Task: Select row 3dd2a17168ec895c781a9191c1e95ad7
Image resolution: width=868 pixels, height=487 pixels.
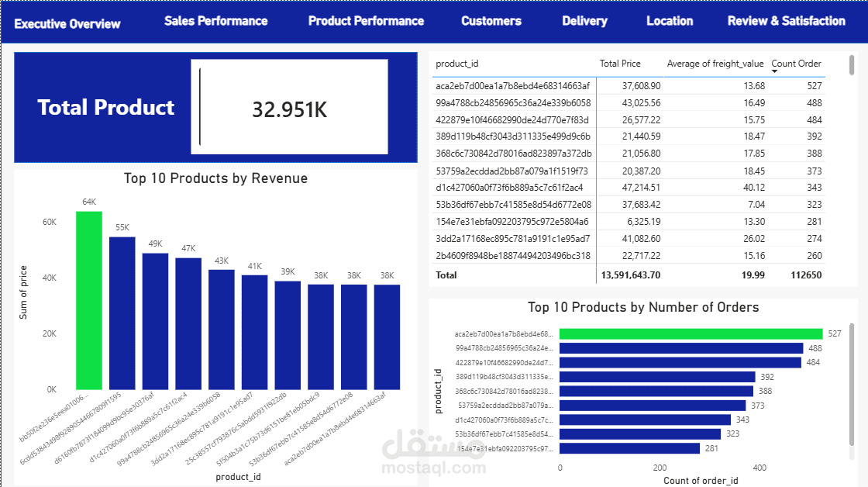Action: point(629,239)
